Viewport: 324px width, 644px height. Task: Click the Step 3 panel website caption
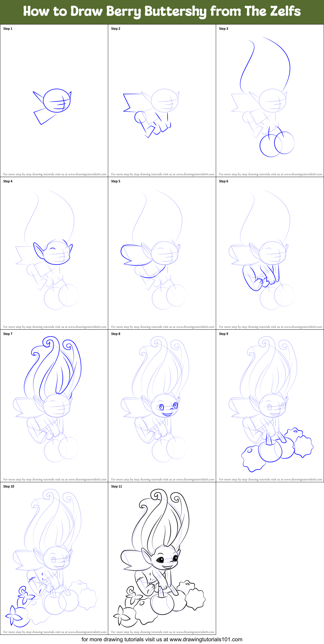pos(271,174)
